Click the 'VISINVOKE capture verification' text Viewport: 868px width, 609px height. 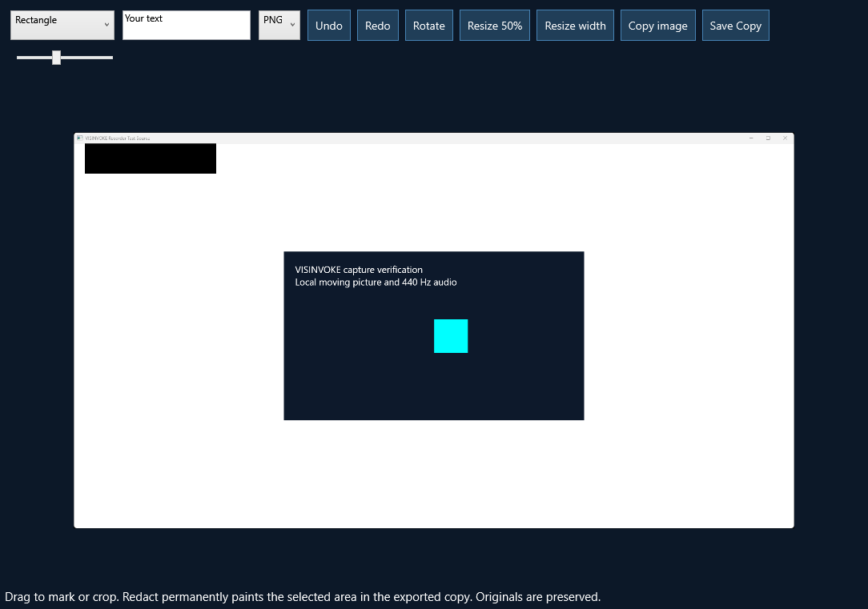point(359,270)
